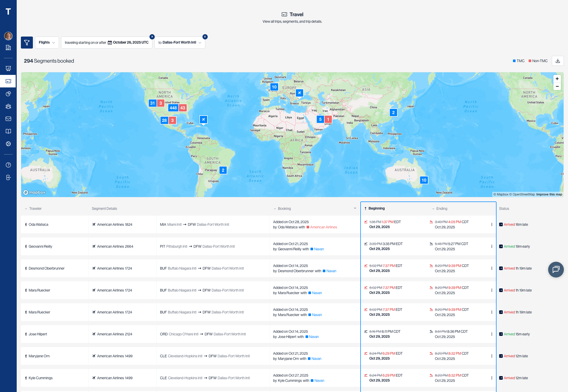Expand the Dallas-Fort Worth Intl destination dropdown
Screen dimensions: 568x392
(200, 42)
